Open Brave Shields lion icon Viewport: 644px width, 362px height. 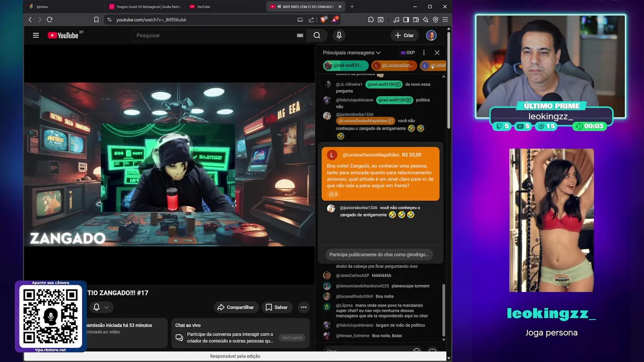tap(325, 20)
